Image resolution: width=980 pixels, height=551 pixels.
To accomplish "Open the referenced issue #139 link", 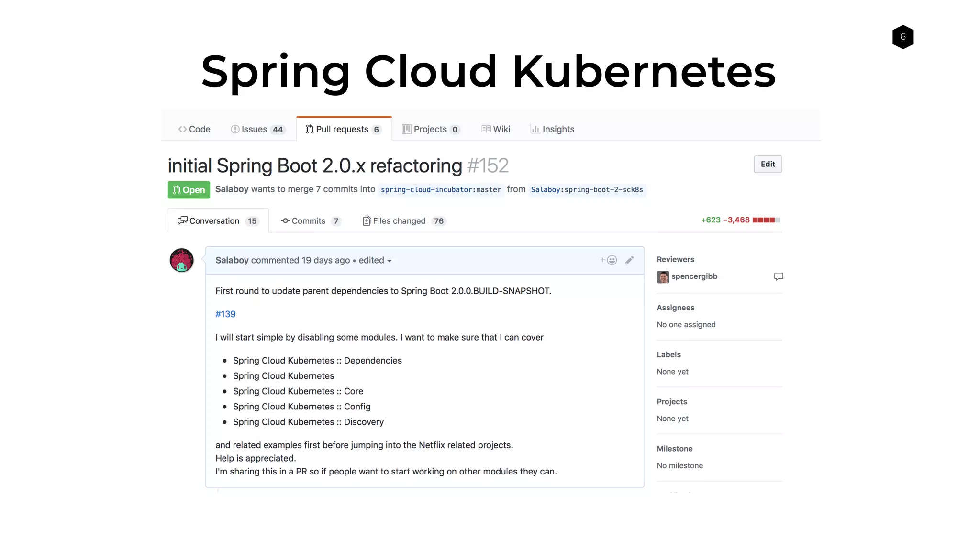I will click(x=225, y=314).
